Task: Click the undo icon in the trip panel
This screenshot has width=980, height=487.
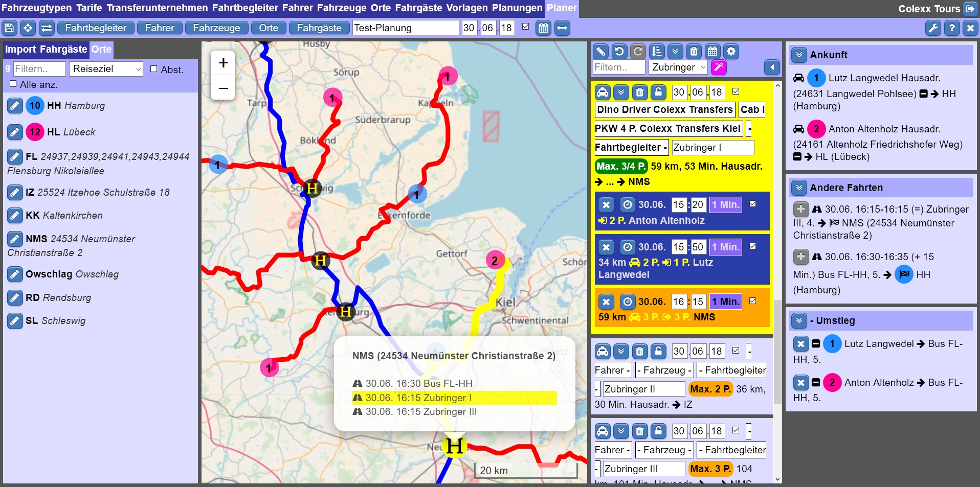Action: [619, 52]
